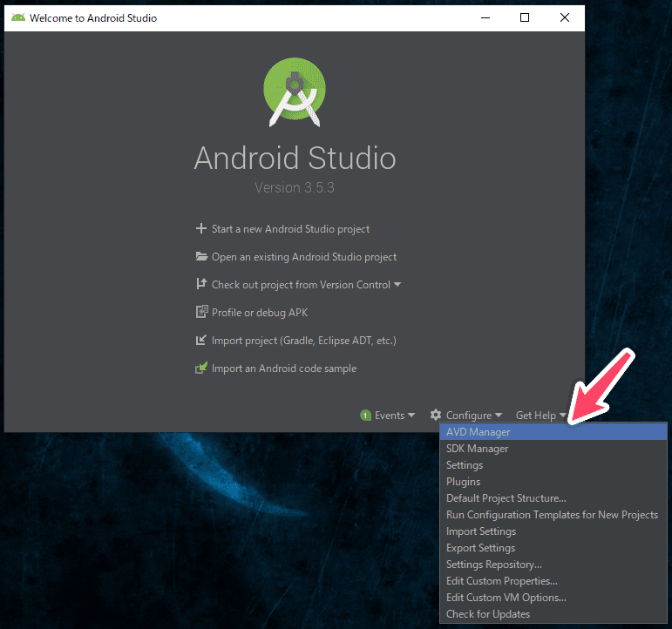Choose Settings in Configure menu

click(553, 465)
